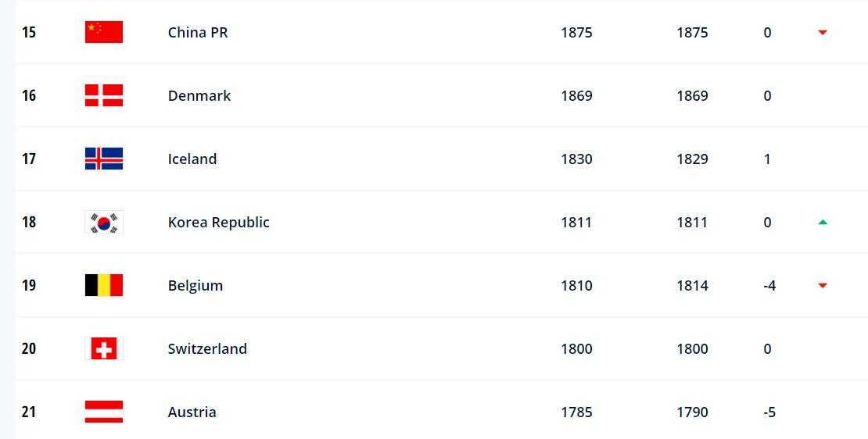
Task: Click rank number 15 row
Action: (441, 32)
